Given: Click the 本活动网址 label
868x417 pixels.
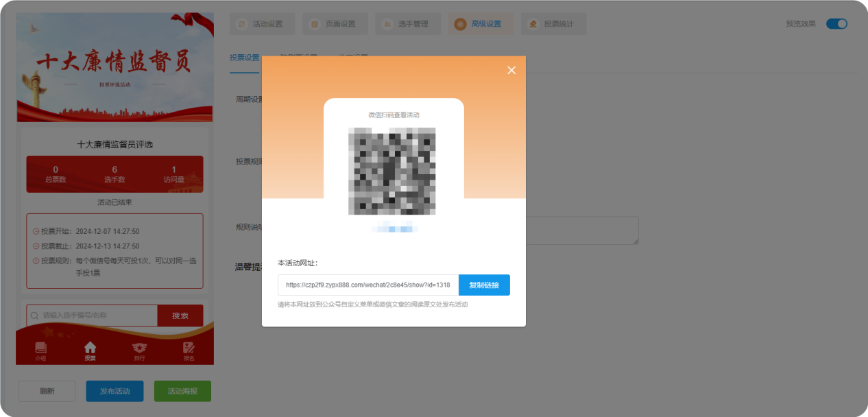Looking at the screenshot, I should [298, 263].
